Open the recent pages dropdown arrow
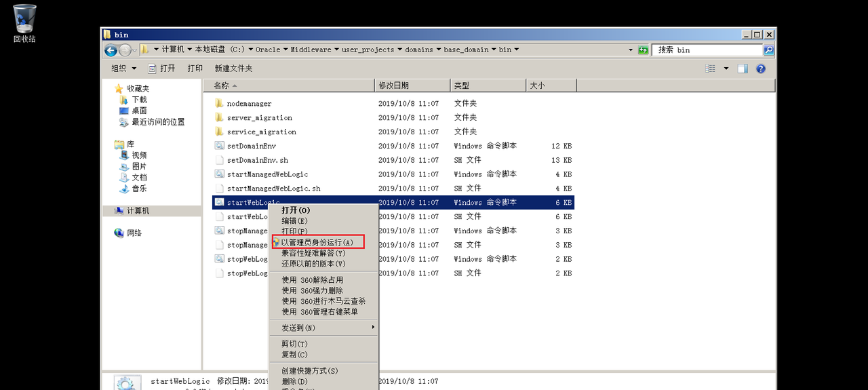 (x=135, y=50)
